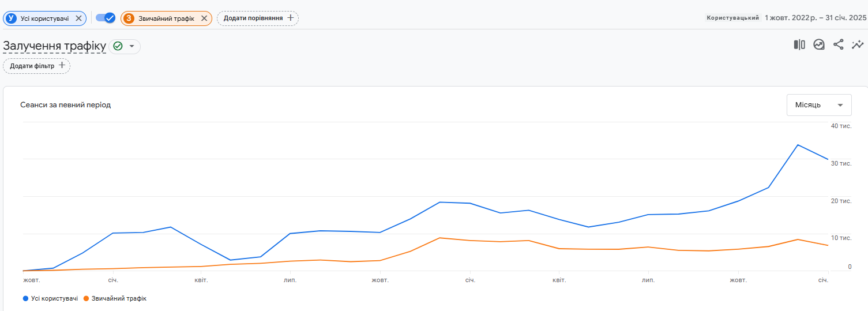This screenshot has width=868, height=311.
Task: Select the 'Звичайний трафік' comparison chip label
Action: click(166, 18)
